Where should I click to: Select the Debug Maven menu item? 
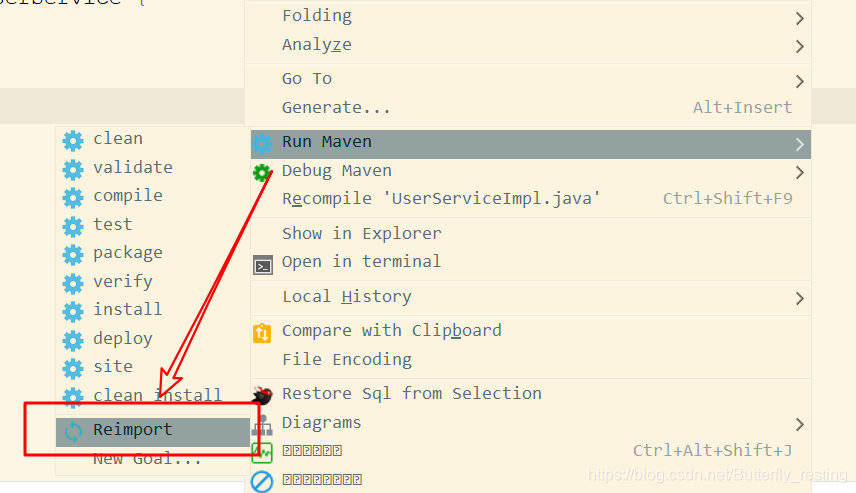point(531,173)
